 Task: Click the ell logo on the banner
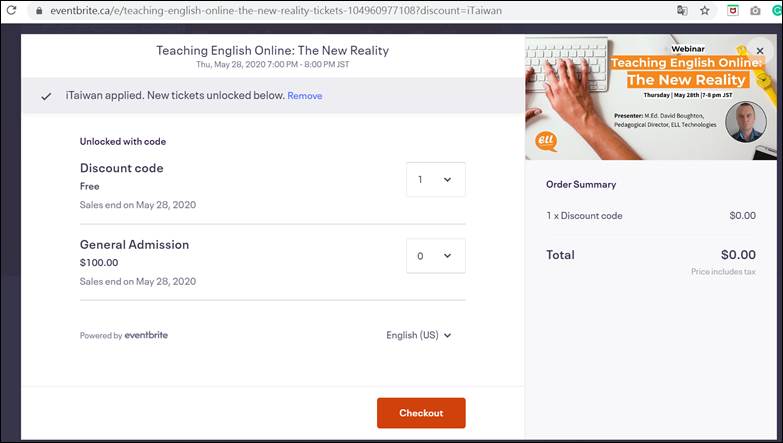coord(546,141)
